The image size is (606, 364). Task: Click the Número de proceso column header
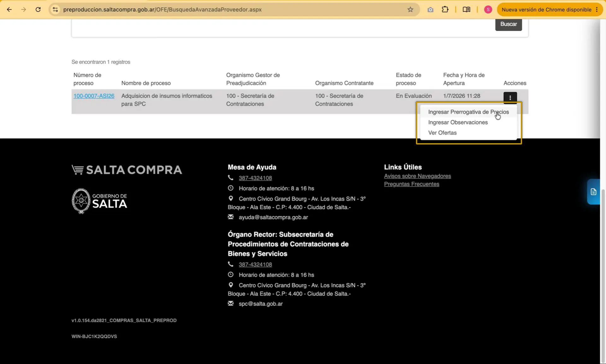(x=87, y=79)
